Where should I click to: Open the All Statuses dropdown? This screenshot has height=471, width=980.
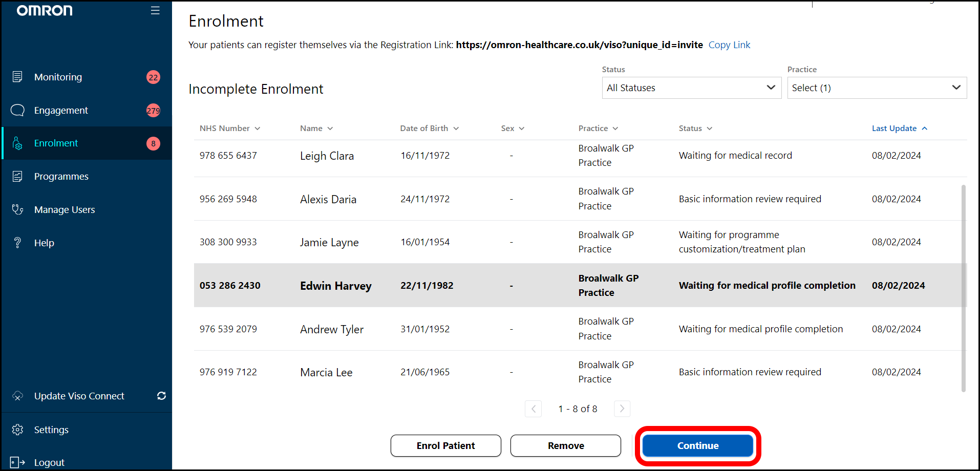pyautogui.click(x=691, y=88)
